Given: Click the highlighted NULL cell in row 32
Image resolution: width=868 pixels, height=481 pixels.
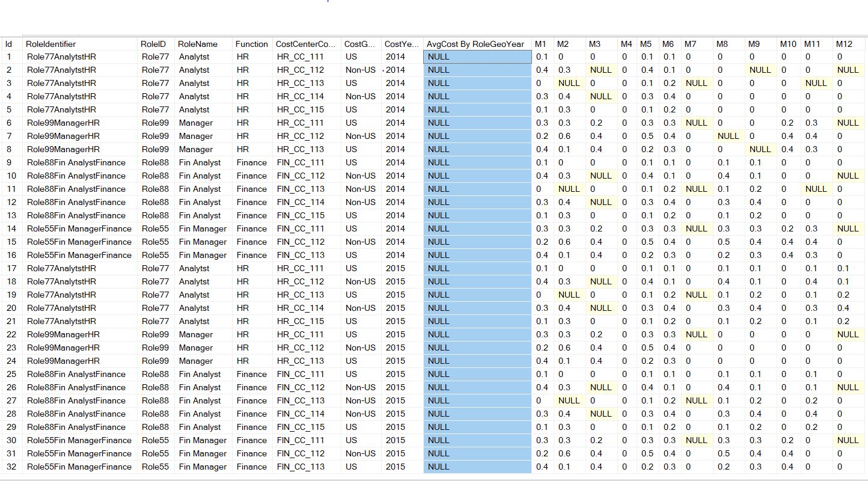Looking at the screenshot, I should (477, 467).
